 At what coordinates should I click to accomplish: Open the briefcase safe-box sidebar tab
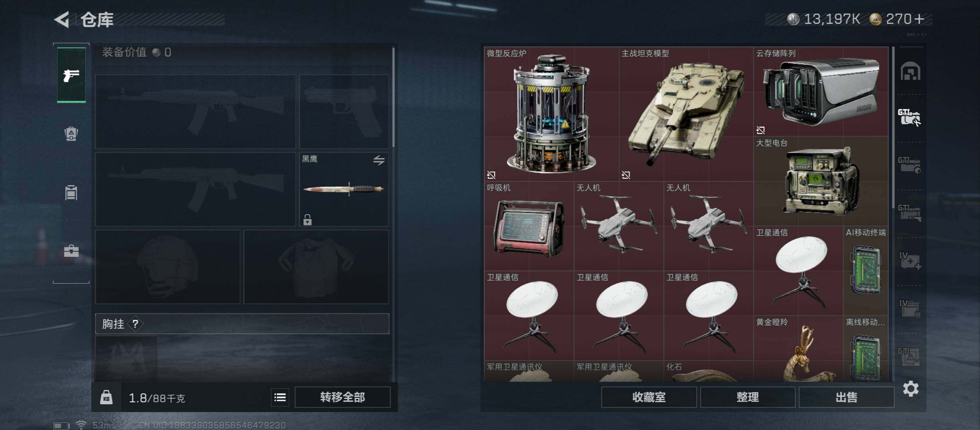pos(71,251)
